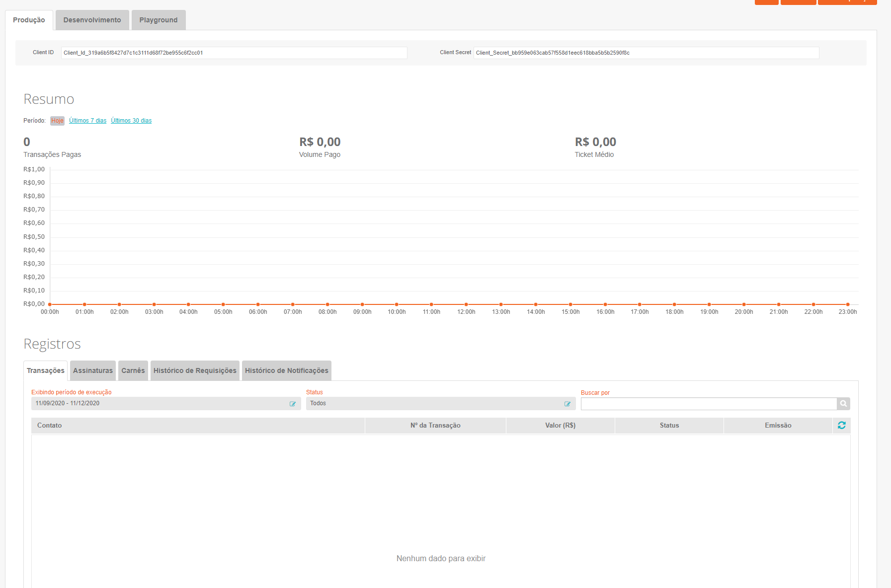The image size is (891, 588).
Task: Open the Produção tab
Action: point(29,20)
